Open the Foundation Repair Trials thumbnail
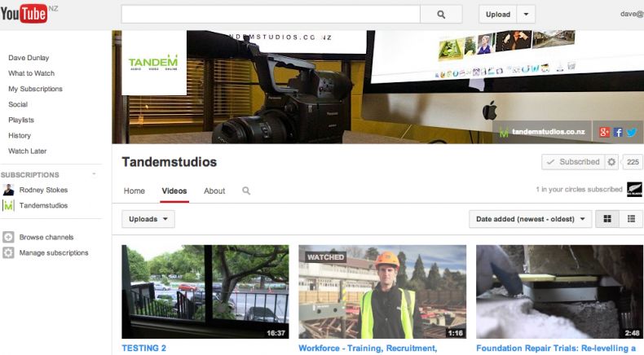Viewport: 644px width, 355px height. tap(560, 291)
